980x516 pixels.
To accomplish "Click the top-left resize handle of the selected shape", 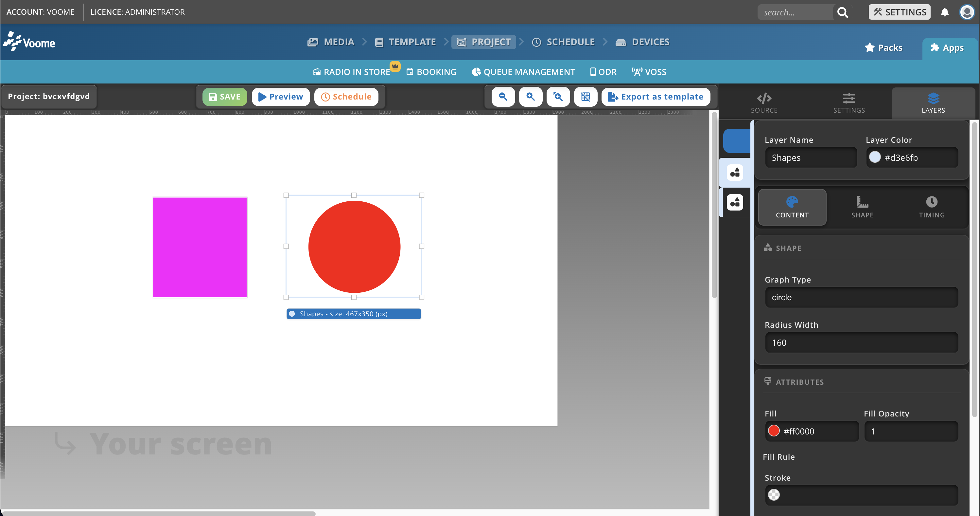I will [x=286, y=195].
